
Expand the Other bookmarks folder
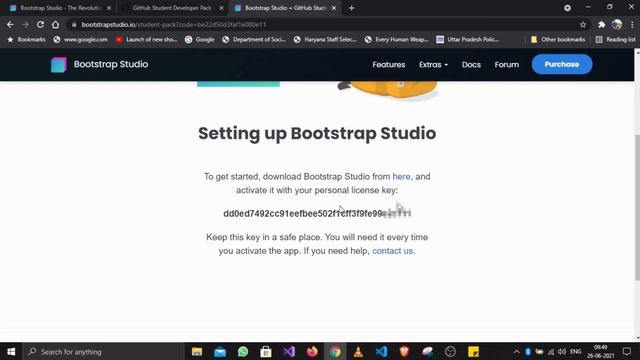[558, 39]
